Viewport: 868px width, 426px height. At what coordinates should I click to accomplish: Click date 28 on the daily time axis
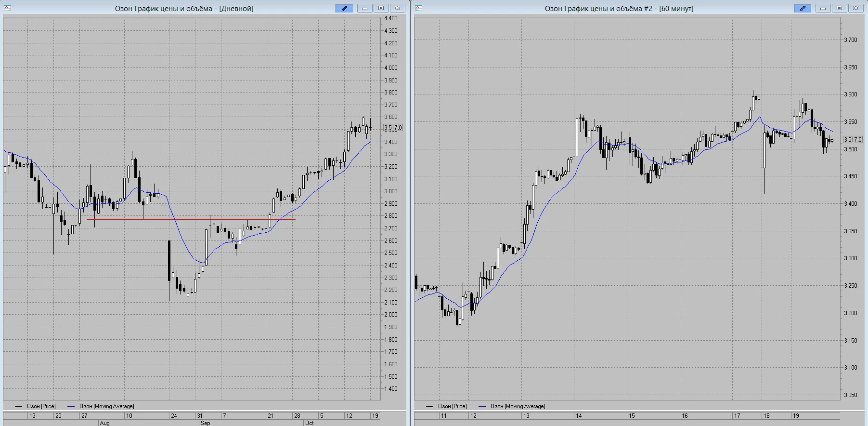[x=297, y=415]
